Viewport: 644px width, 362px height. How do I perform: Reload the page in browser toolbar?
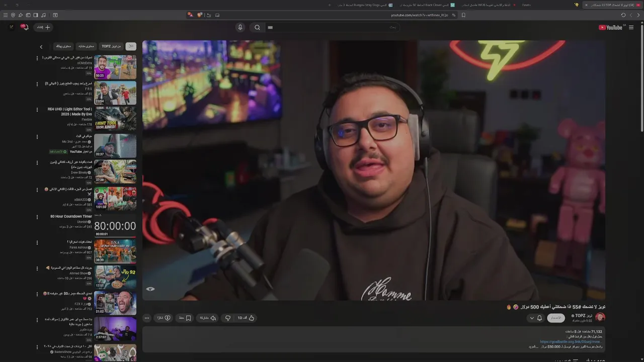pyautogui.click(x=623, y=15)
